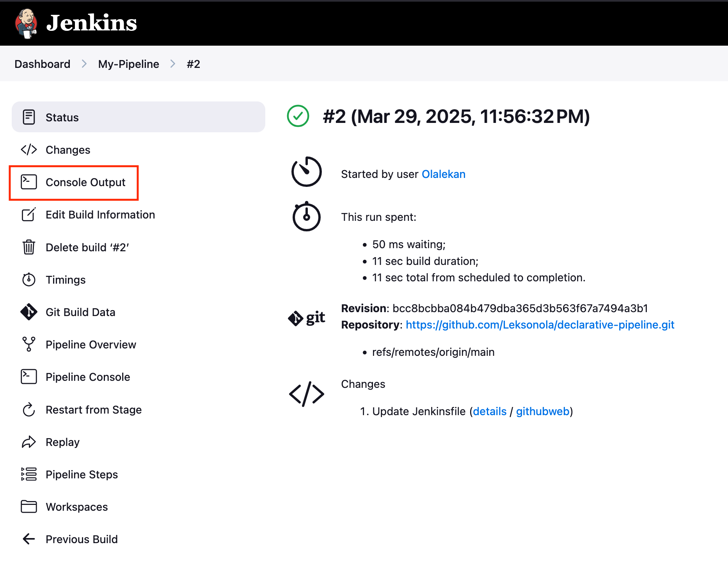This screenshot has height=572, width=728.
Task: Click the build title #2 (Mar 29, 2025)
Action: coord(456,116)
